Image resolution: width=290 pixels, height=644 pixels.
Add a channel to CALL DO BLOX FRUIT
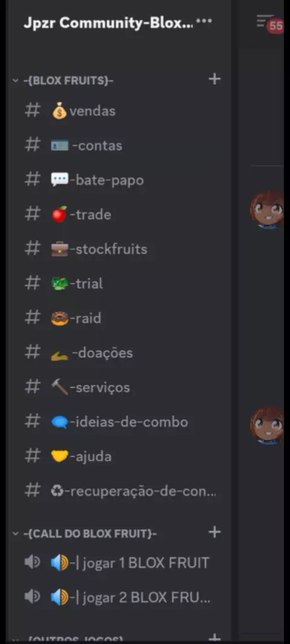(215, 532)
